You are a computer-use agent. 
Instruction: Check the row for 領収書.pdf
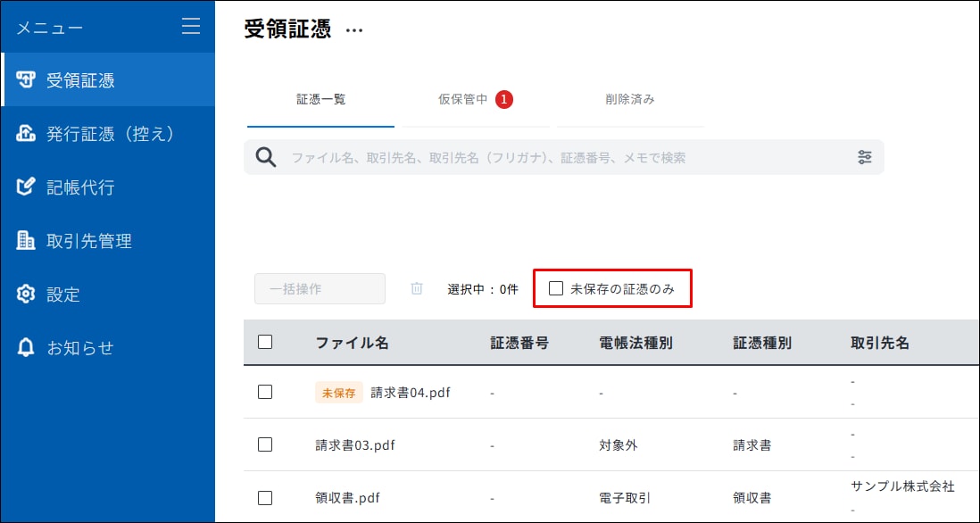(265, 497)
